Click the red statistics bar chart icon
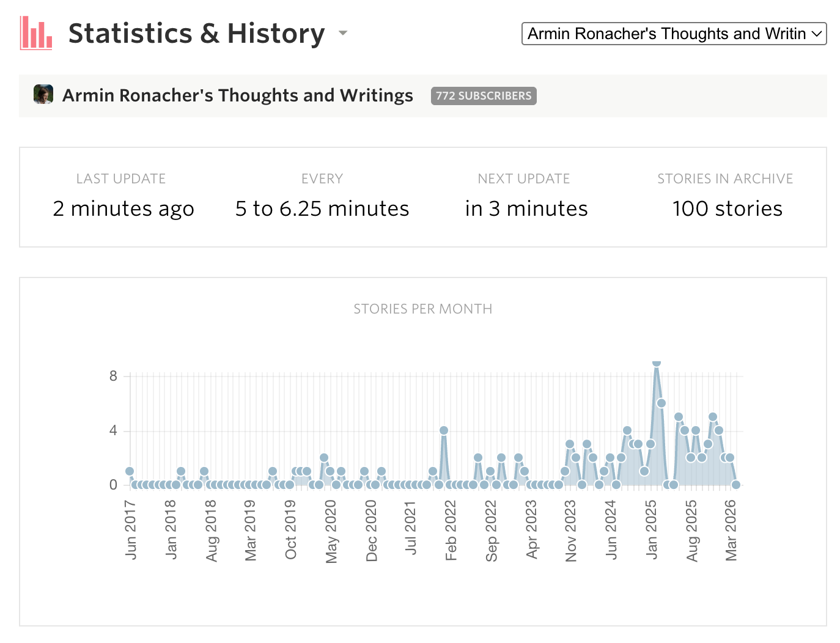This screenshot has height=643, width=840. click(x=36, y=33)
